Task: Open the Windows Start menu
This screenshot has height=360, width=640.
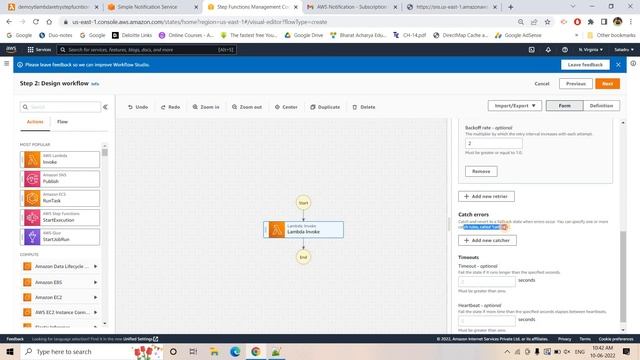Action: pos(10,351)
